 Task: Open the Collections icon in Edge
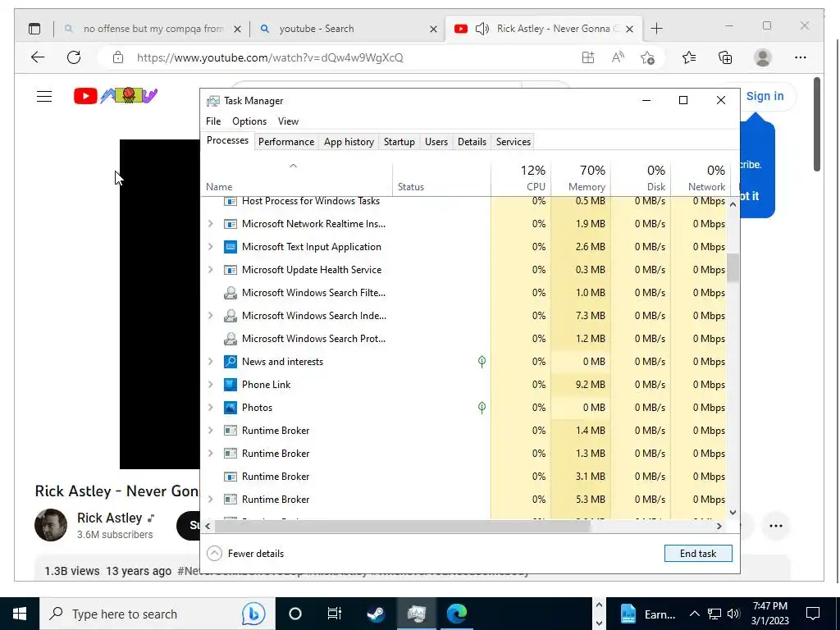click(725, 57)
